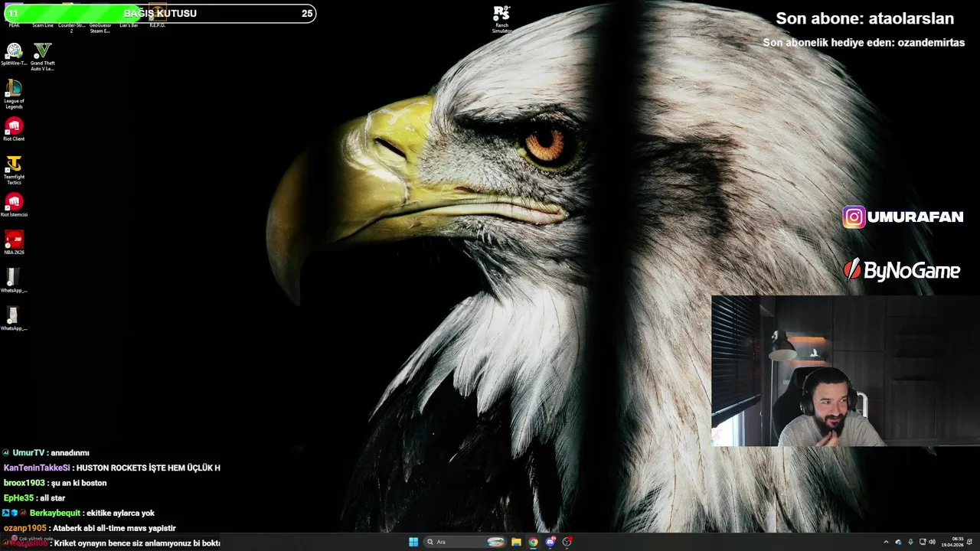Open the network status tray icon

point(923,542)
